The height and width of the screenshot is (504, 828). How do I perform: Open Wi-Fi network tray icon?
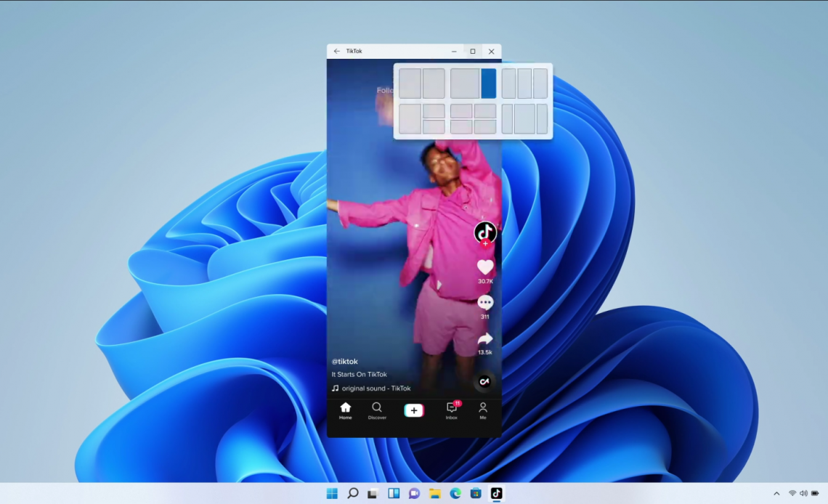(x=792, y=493)
